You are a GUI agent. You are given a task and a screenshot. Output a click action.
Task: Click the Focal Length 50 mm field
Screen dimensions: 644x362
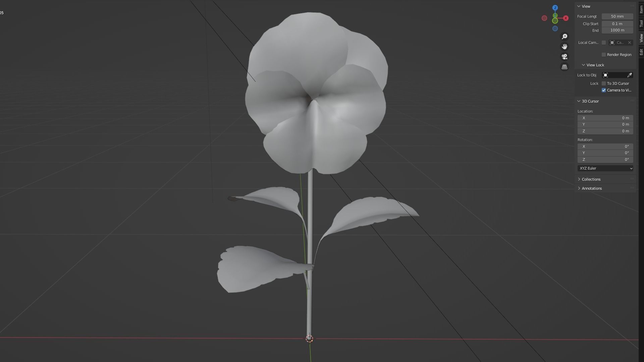pyautogui.click(x=617, y=16)
